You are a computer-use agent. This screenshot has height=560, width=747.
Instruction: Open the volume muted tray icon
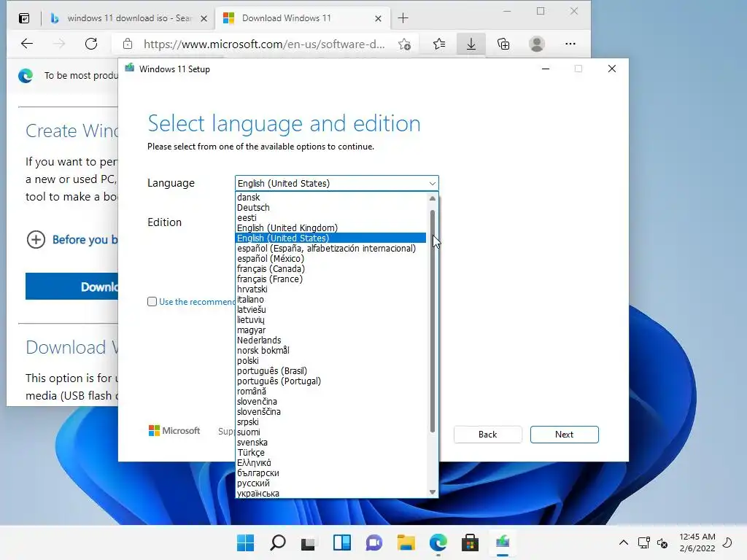[662, 542]
